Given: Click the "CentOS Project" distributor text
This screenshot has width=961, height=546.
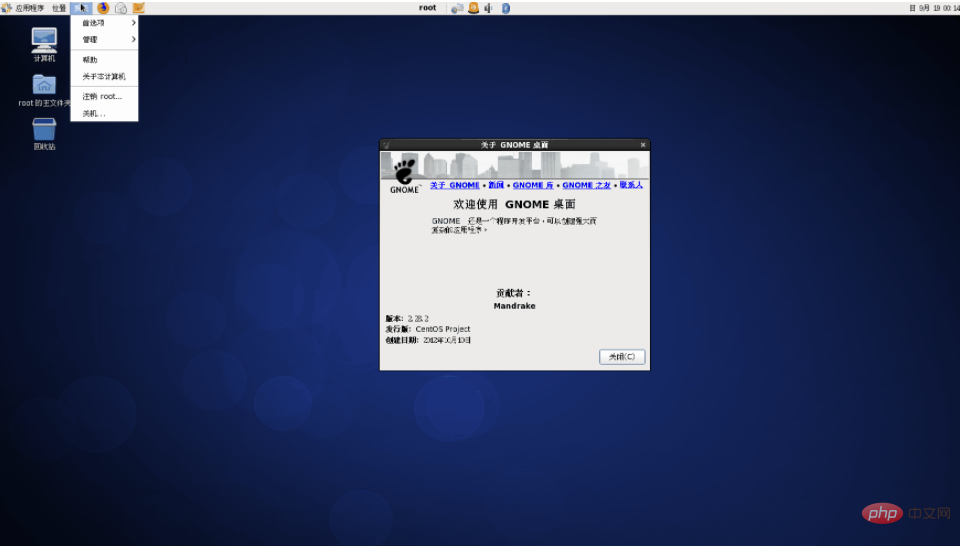Looking at the screenshot, I should tap(443, 329).
